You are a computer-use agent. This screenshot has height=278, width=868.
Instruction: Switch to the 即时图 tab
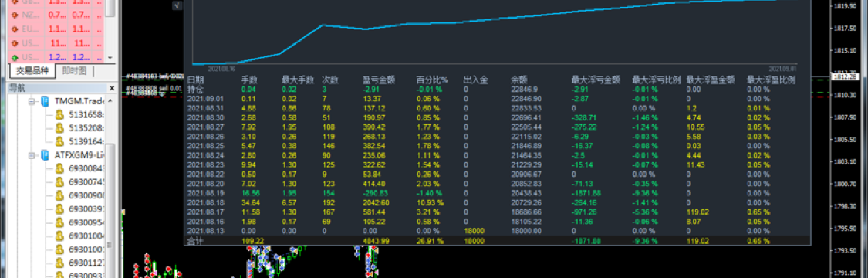[74, 71]
